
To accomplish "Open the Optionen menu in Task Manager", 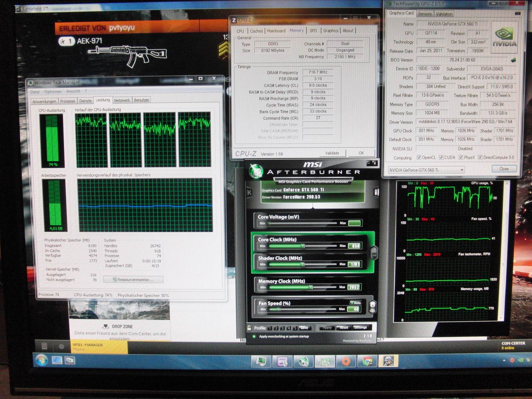I will [x=53, y=91].
